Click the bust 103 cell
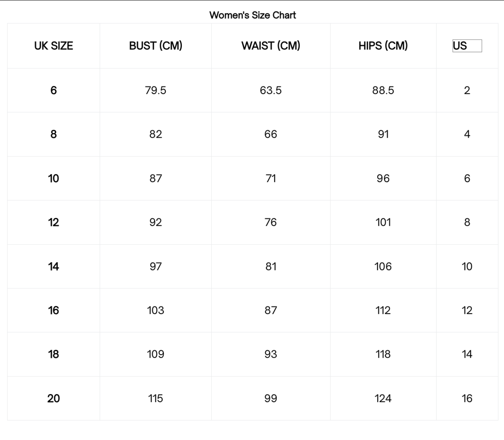This screenshot has height=440, width=504. (x=155, y=310)
